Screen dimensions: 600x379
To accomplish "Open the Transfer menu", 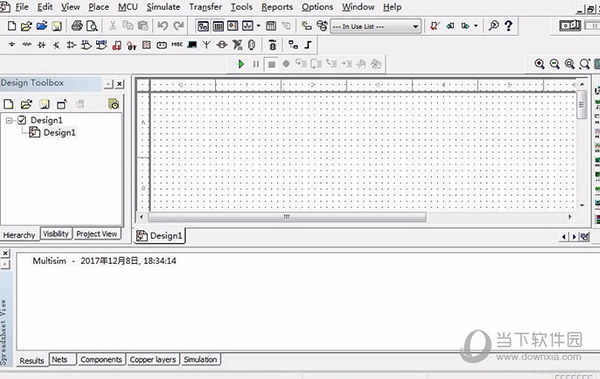I will tap(205, 7).
